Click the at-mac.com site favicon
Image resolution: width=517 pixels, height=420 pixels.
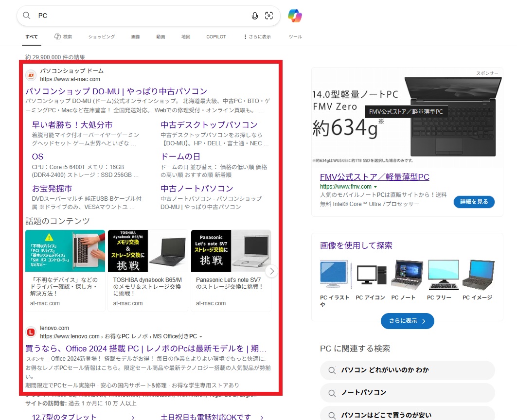tap(31, 75)
